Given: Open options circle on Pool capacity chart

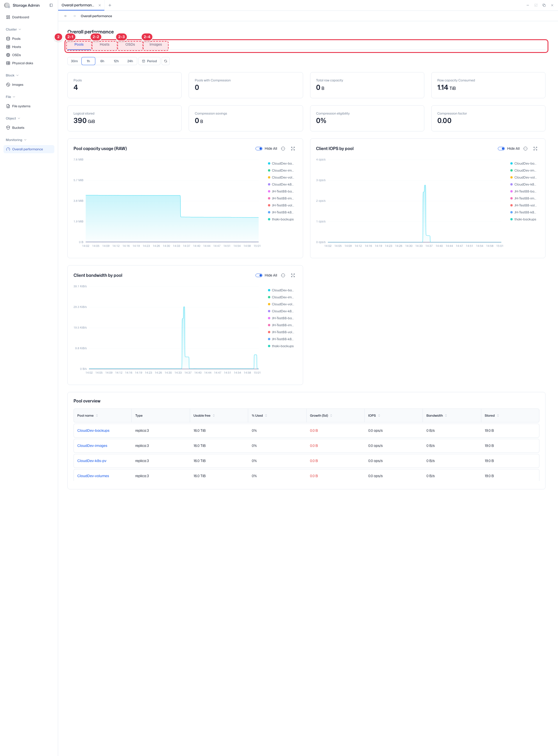Looking at the screenshot, I should (x=283, y=149).
